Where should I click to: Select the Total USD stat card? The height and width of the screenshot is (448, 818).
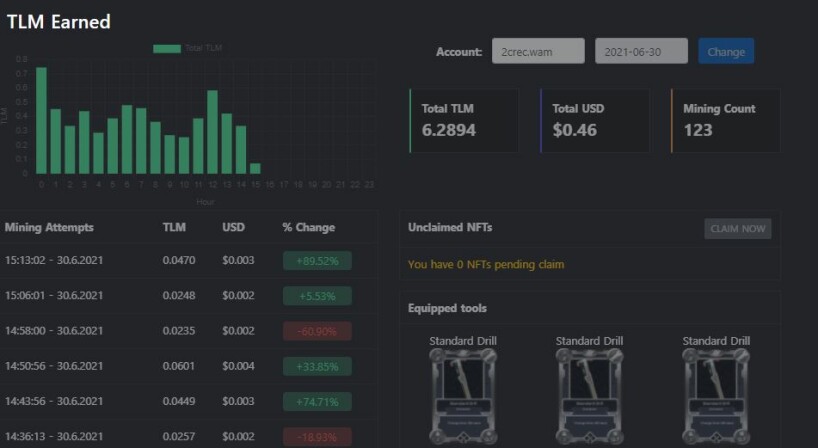(x=595, y=120)
